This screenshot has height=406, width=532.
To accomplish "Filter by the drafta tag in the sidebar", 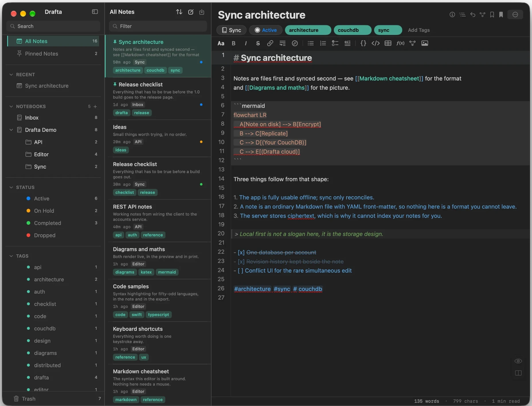I will [x=53, y=378].
